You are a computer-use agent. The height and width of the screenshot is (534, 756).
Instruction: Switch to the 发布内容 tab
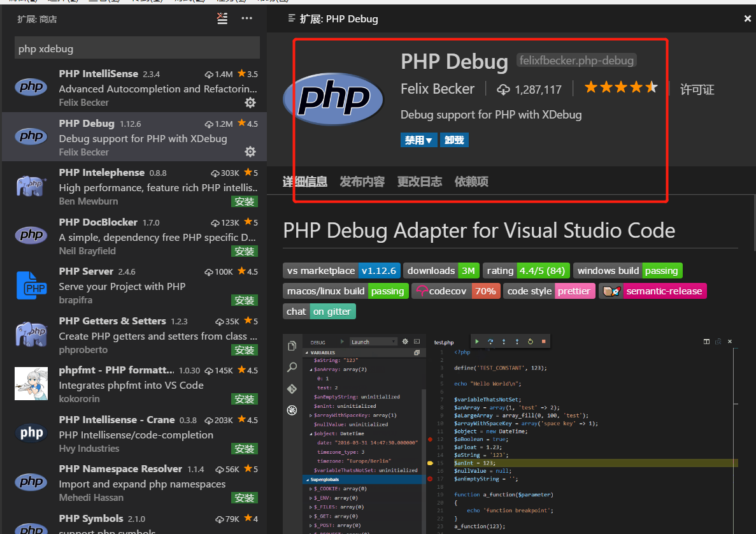362,182
